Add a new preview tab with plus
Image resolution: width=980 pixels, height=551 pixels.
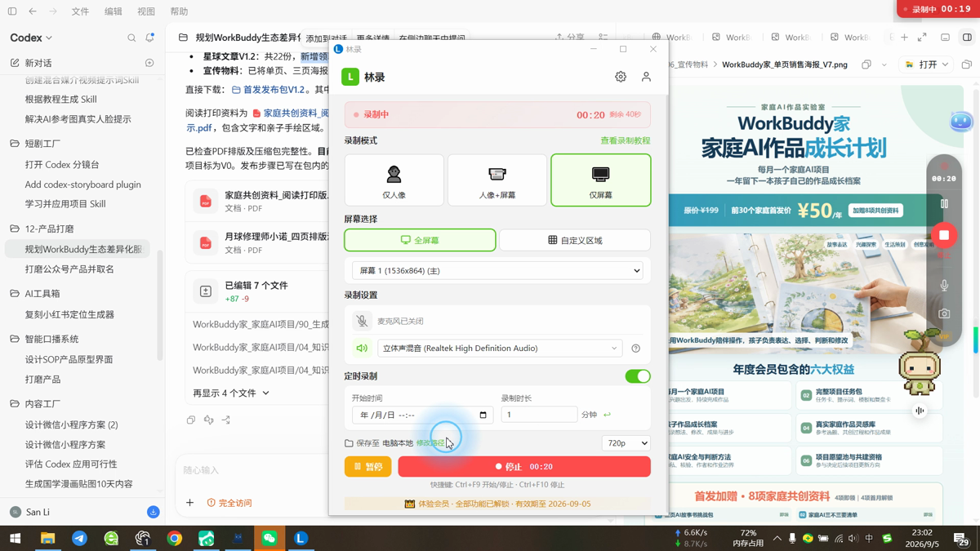[904, 38]
